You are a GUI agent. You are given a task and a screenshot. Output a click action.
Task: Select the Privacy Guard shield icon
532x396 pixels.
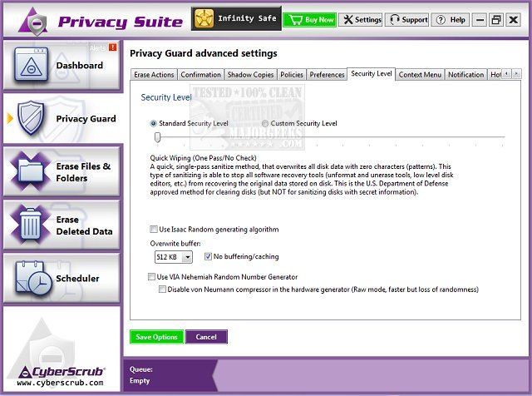(x=31, y=118)
